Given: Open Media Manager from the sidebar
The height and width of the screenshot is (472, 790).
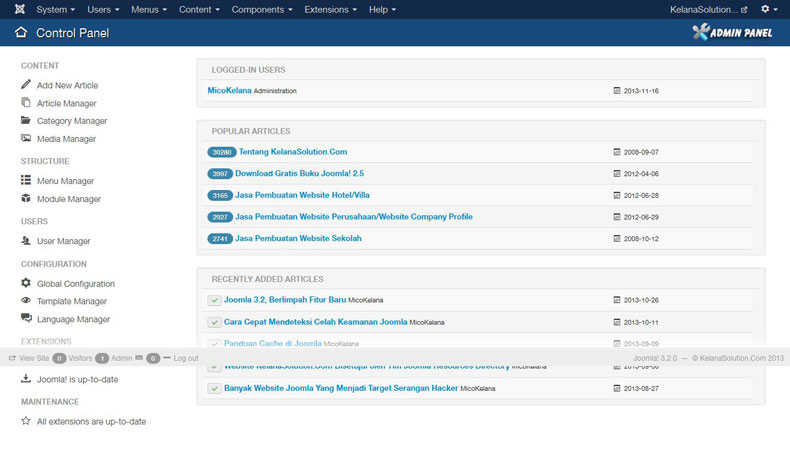Looking at the screenshot, I should (x=66, y=139).
